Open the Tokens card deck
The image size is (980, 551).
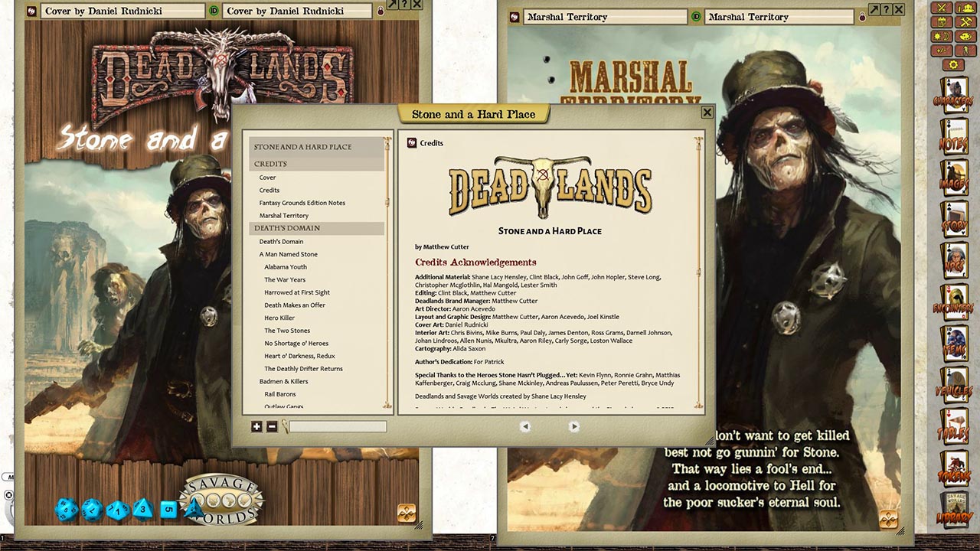(954, 469)
